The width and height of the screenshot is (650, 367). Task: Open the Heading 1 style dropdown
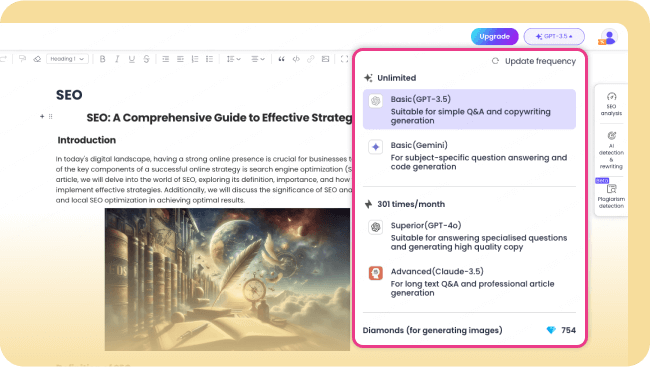[67, 59]
